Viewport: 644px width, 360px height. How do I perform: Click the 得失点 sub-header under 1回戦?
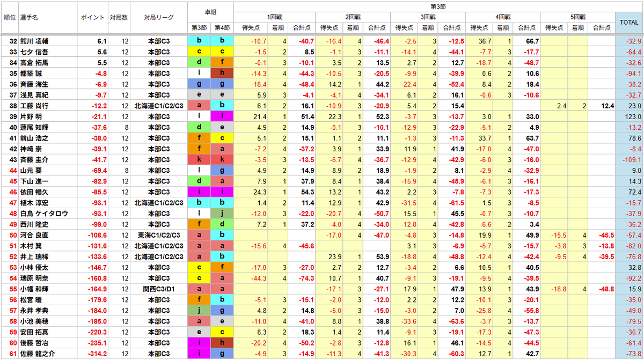click(252, 27)
